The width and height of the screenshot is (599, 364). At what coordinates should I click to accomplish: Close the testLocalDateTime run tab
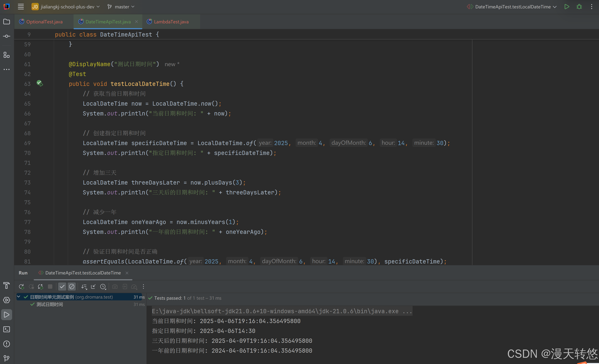pyautogui.click(x=127, y=273)
